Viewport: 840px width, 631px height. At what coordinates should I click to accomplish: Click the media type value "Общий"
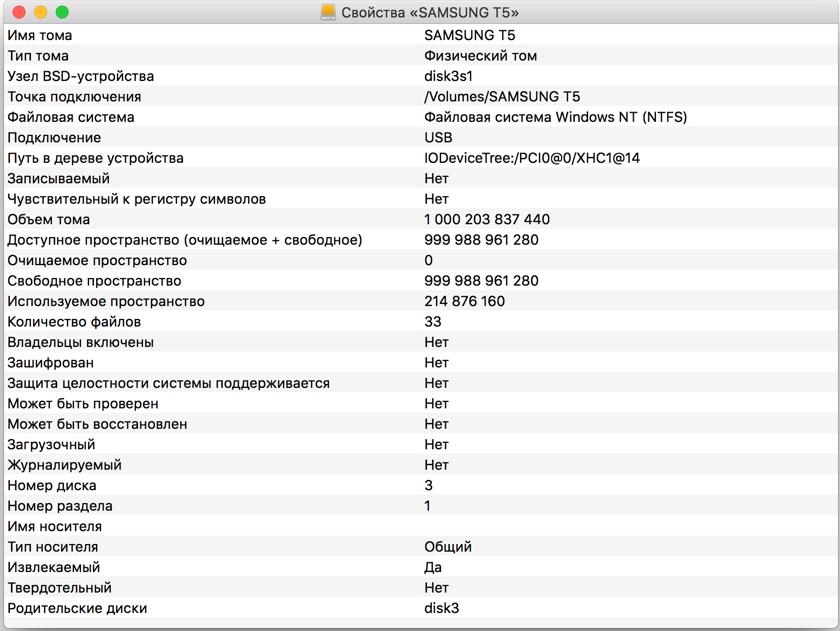point(448,547)
